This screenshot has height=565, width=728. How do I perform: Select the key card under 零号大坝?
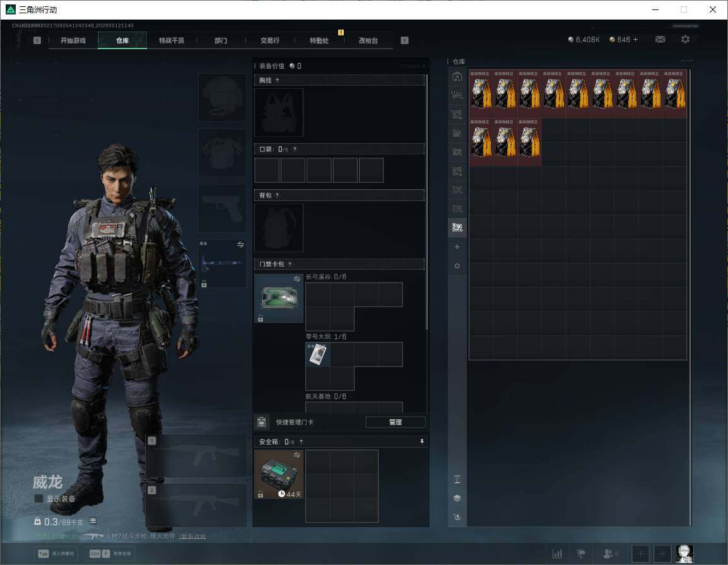(318, 354)
